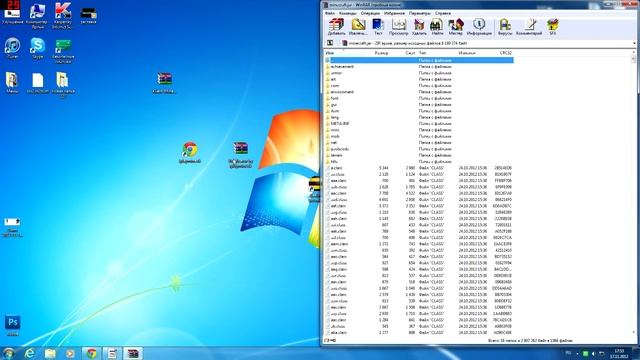Select the environment folder row
Image resolution: width=640 pixels, height=360 pixels.
419,92
